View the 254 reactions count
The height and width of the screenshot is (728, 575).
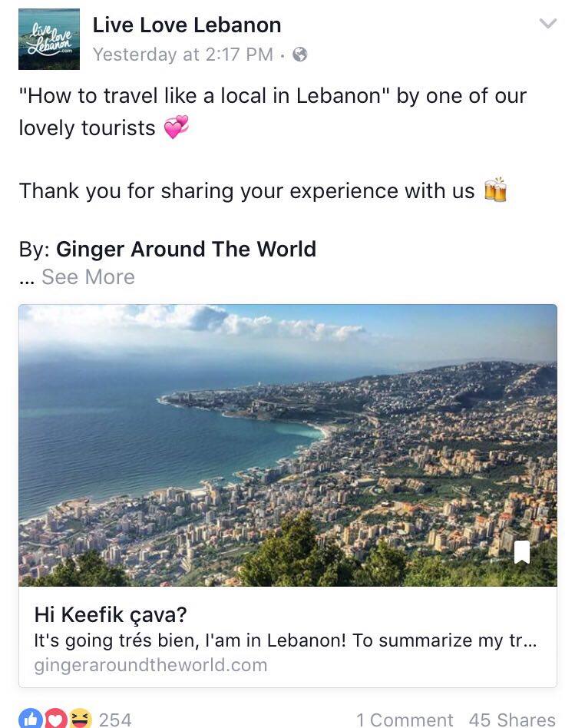(115, 720)
